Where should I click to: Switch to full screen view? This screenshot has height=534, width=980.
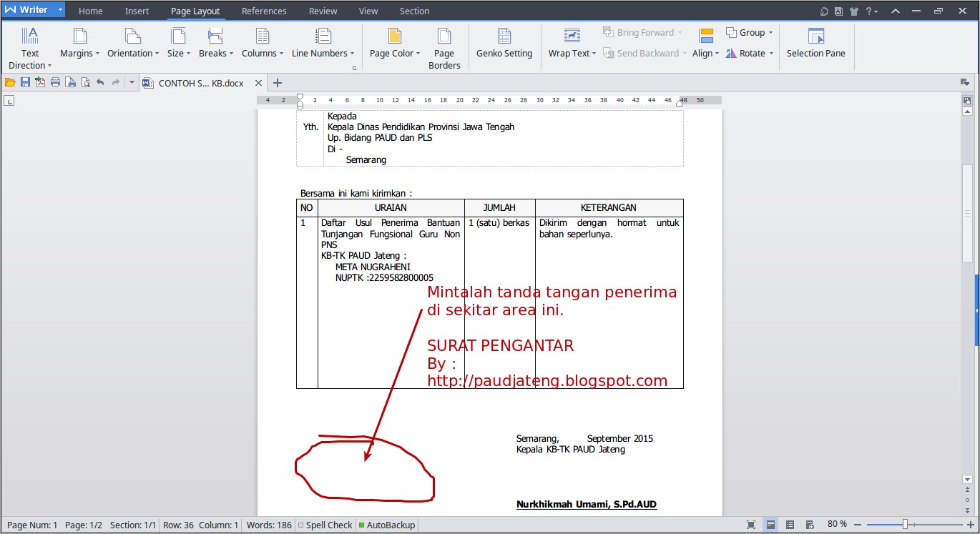point(751,525)
